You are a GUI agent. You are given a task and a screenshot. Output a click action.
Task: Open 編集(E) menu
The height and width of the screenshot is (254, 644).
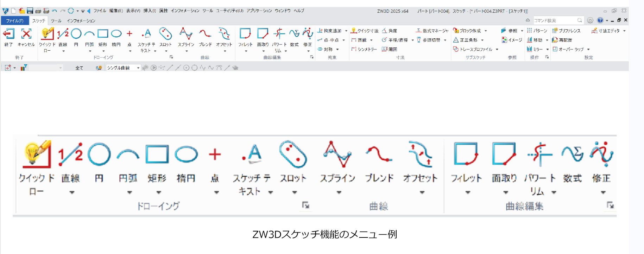click(116, 11)
